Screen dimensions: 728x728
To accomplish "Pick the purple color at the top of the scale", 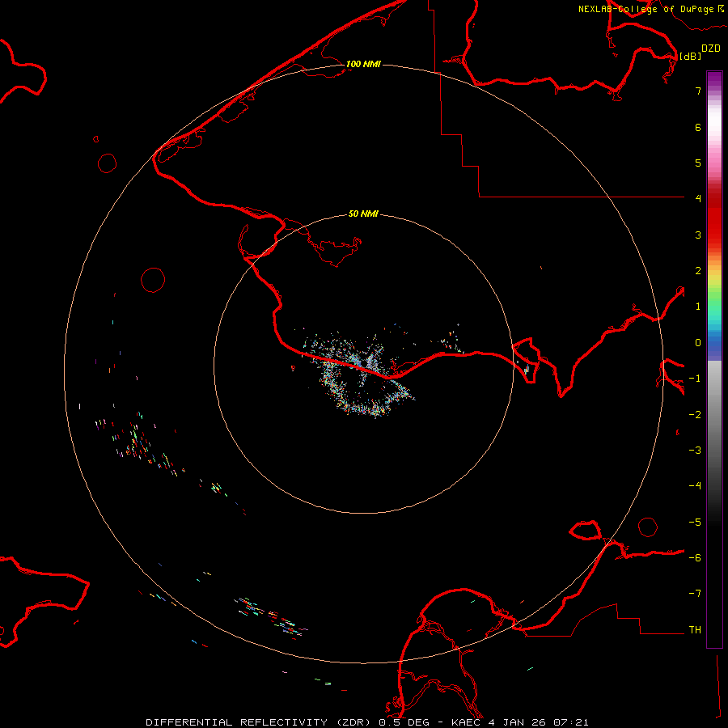I will point(714,76).
